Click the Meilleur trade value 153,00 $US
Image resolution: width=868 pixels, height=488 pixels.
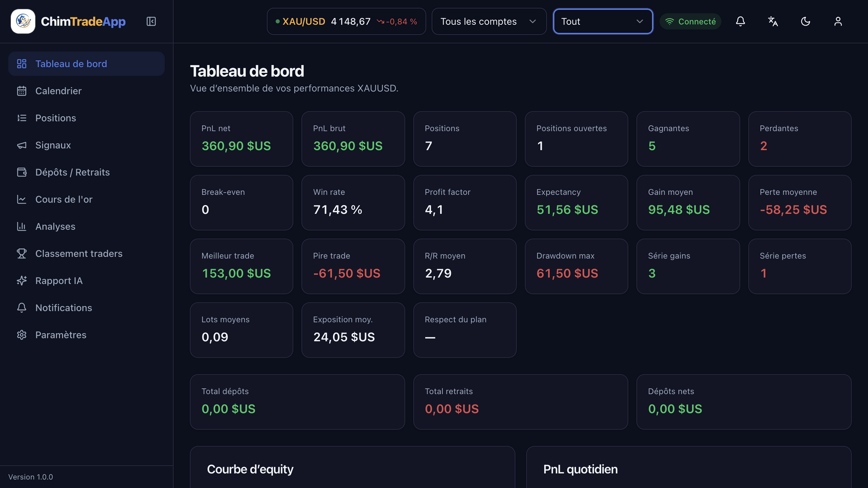pyautogui.click(x=236, y=273)
